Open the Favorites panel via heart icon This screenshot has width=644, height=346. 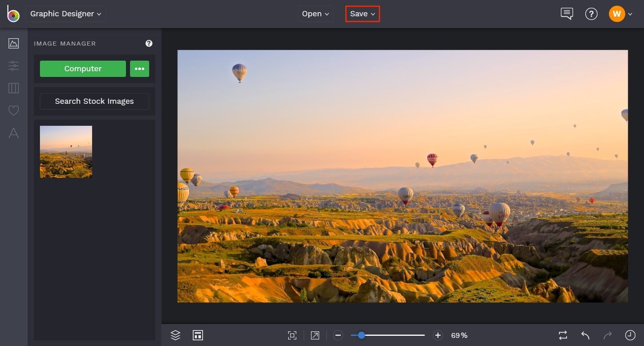point(13,110)
